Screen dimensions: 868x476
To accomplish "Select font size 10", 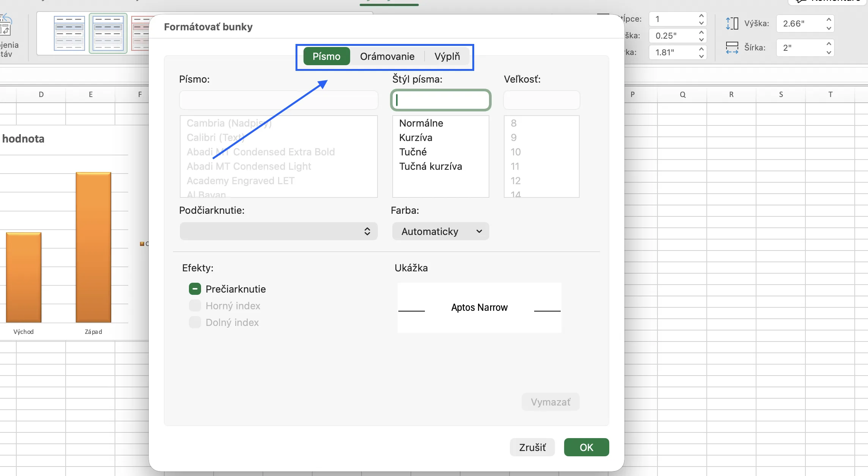I will tap(516, 152).
